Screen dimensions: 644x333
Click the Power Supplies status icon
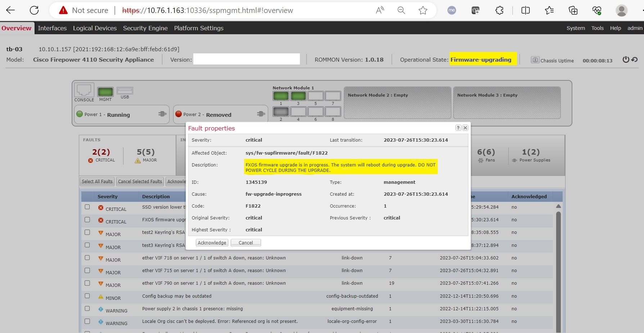point(515,160)
